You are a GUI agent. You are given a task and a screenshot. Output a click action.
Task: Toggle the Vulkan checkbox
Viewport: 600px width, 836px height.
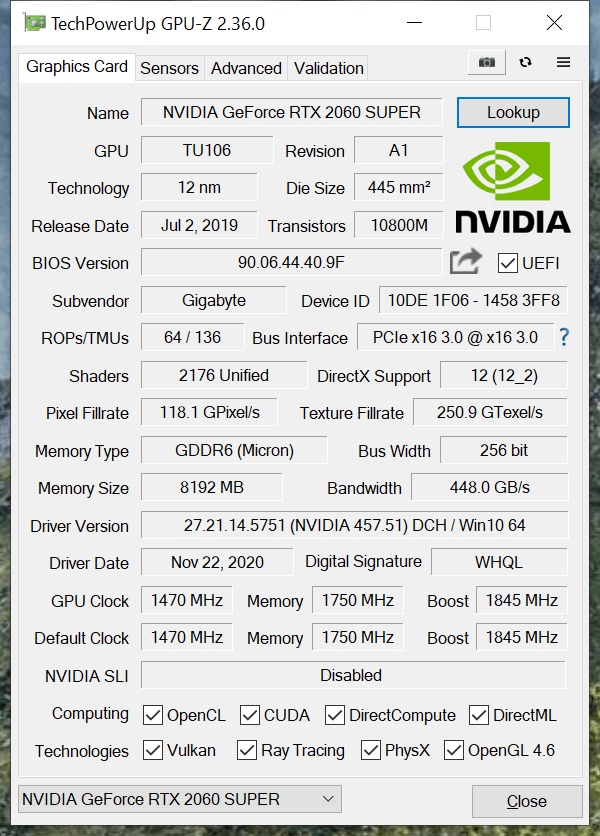pos(153,750)
